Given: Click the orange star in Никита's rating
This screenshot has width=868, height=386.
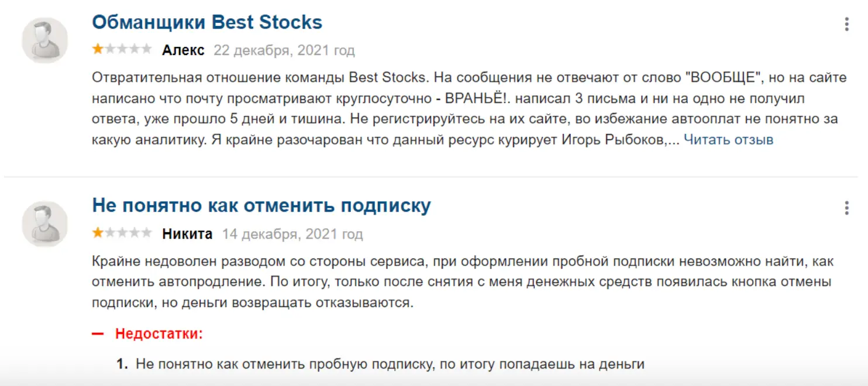Looking at the screenshot, I should point(98,234).
